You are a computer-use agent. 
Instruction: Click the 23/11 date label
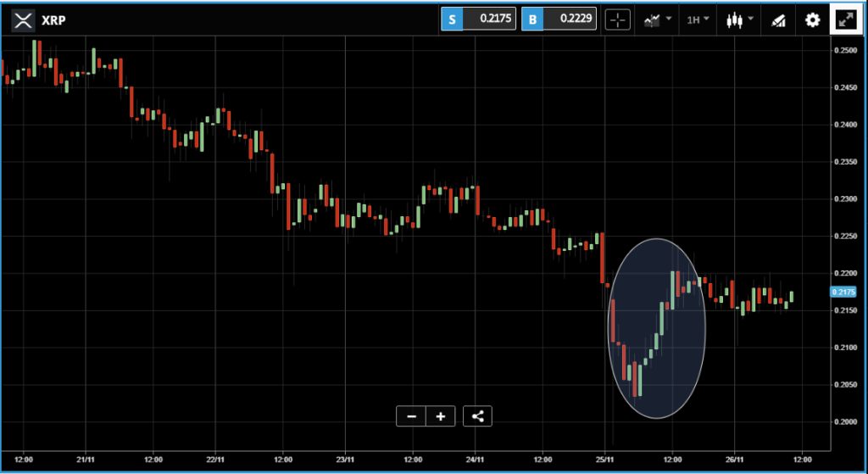point(345,460)
